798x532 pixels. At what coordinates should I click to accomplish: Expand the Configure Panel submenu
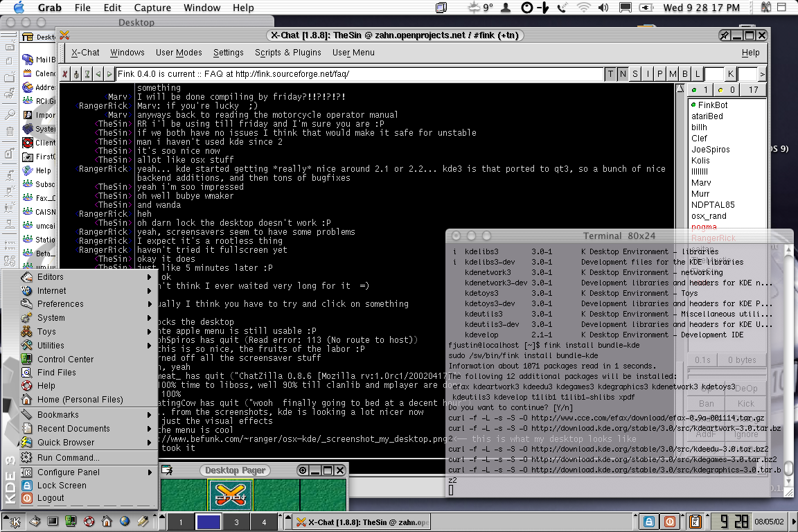pyautogui.click(x=87, y=472)
